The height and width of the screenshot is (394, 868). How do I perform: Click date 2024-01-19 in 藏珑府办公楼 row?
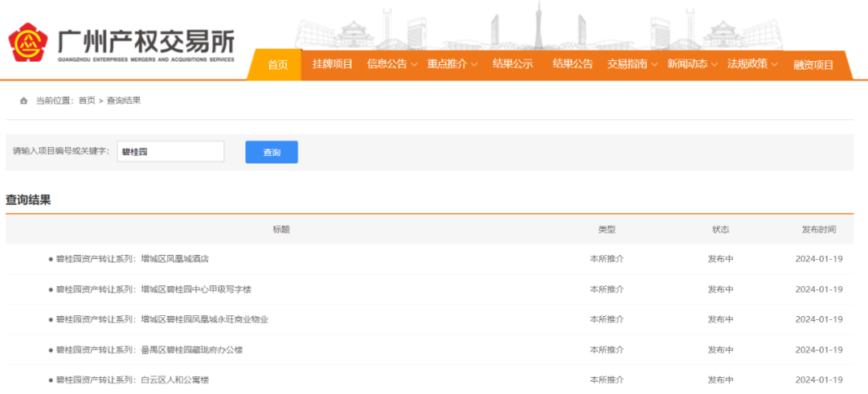[819, 351]
